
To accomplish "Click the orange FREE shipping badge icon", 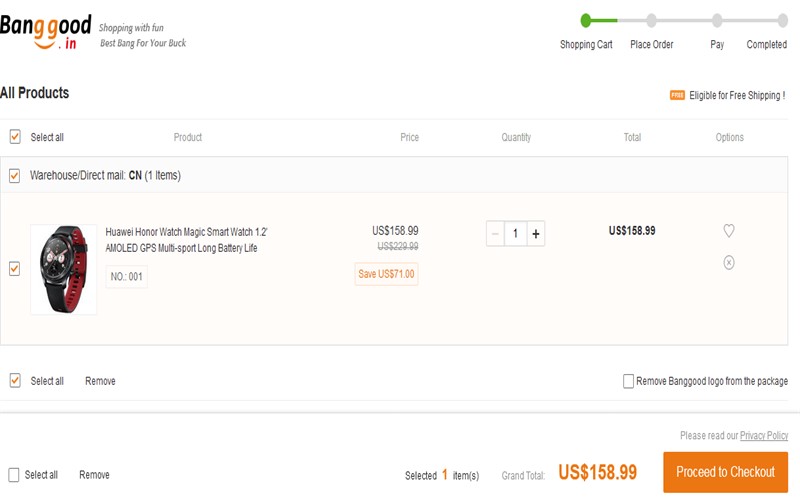I will pyautogui.click(x=677, y=95).
